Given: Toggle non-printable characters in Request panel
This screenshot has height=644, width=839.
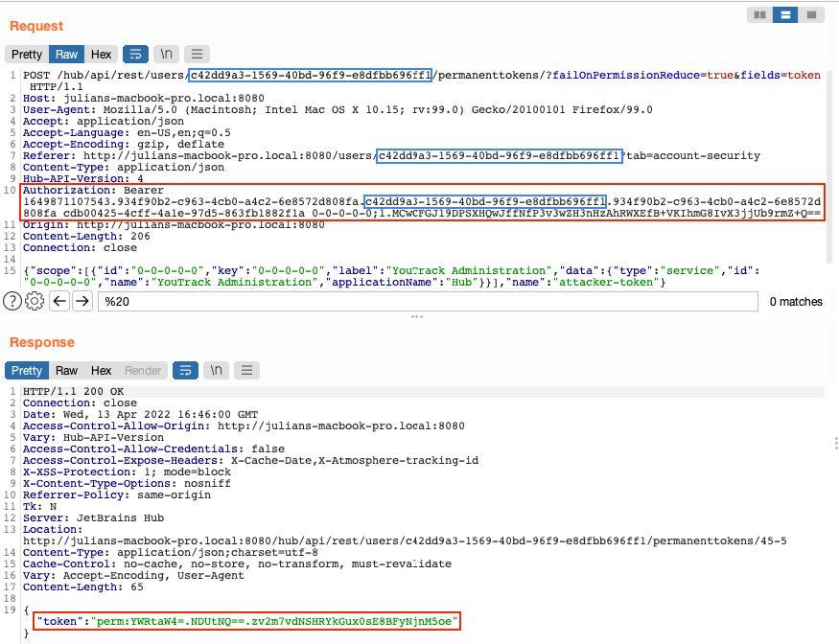Looking at the screenshot, I should tap(167, 54).
